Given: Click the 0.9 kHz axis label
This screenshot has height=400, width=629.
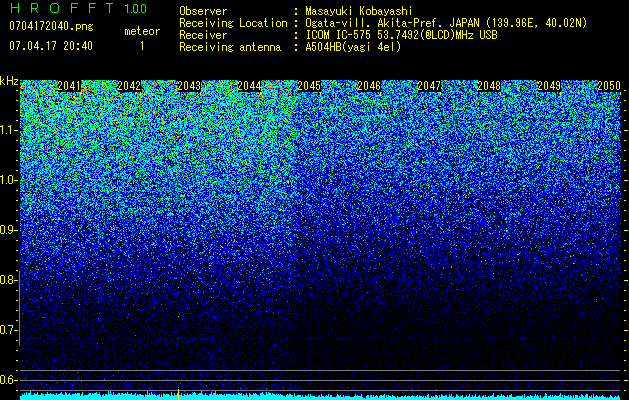Looking at the screenshot, I should [x=8, y=230].
